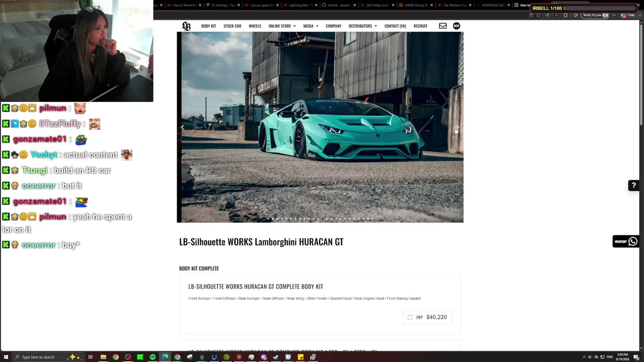
Task: Open the Windows notification center
Action: tap(637, 357)
